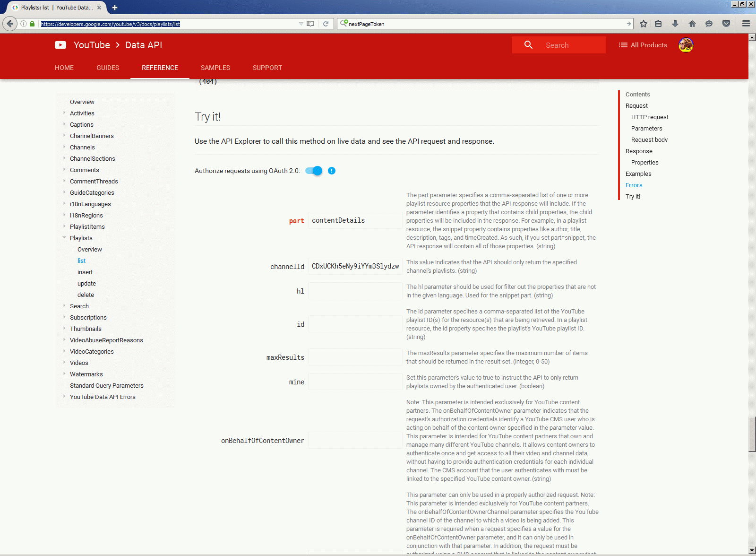756x556 pixels.
Task: Select the REFERENCE tab
Action: (x=160, y=68)
